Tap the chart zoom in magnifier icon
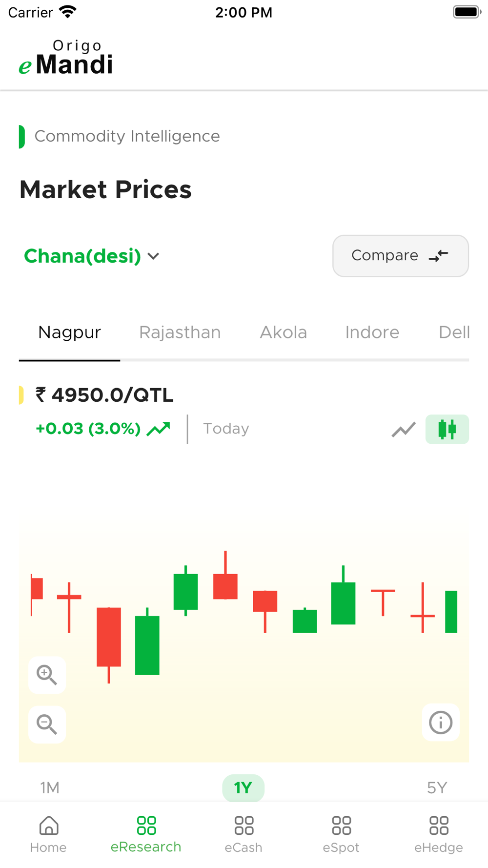Screen dimensions: 488x868 [x=47, y=675]
